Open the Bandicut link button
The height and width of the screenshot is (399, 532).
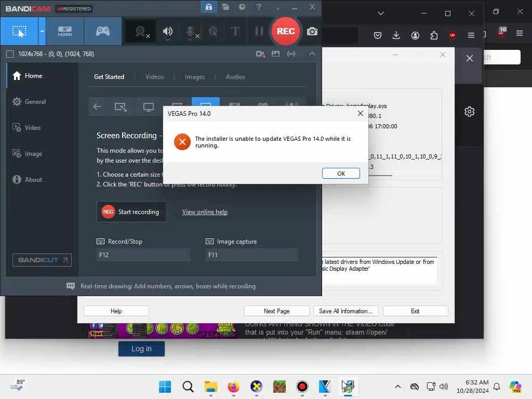click(x=42, y=260)
